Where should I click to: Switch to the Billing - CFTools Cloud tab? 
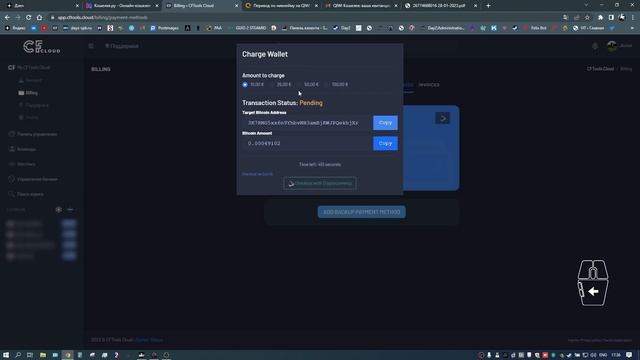201,6
